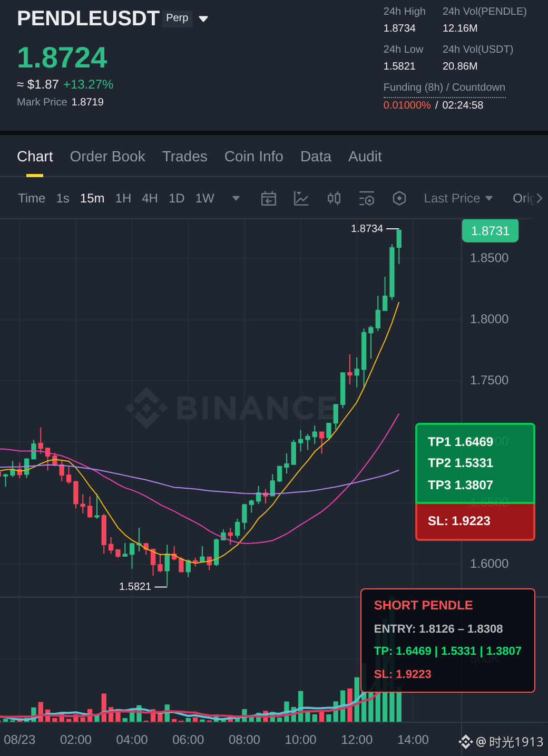Click the large 1.8724 last price

(x=62, y=57)
